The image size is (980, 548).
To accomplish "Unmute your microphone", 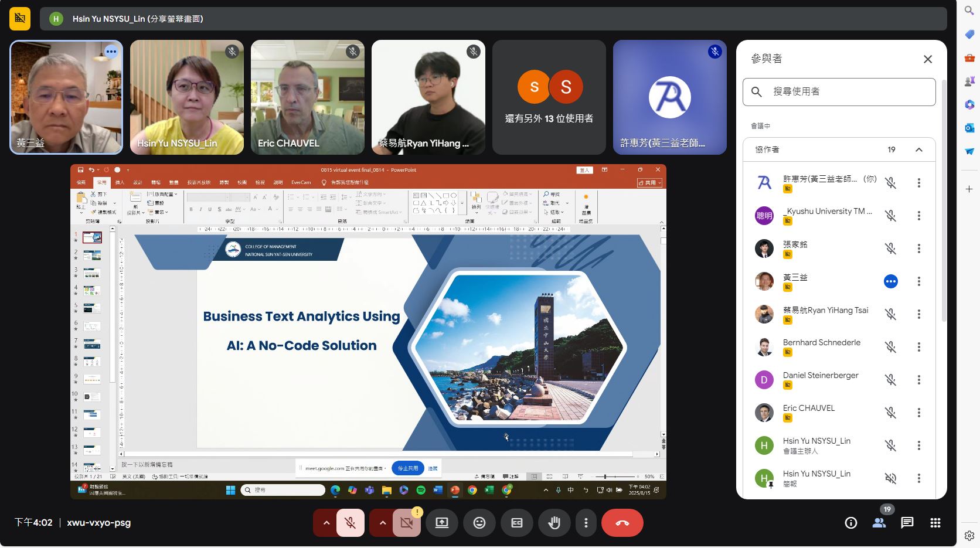I will (x=351, y=523).
